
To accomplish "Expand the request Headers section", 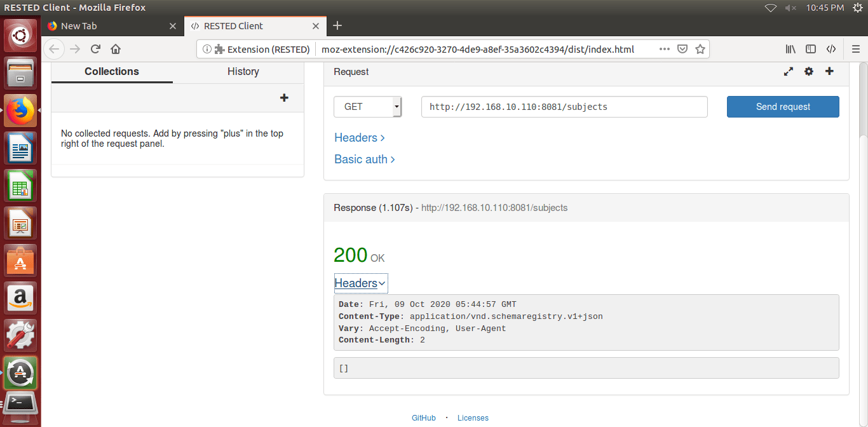I will point(360,138).
